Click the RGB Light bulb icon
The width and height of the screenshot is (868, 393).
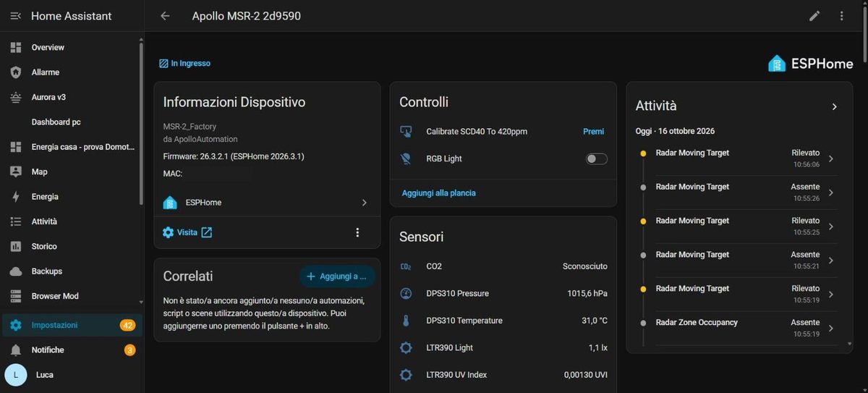(406, 159)
